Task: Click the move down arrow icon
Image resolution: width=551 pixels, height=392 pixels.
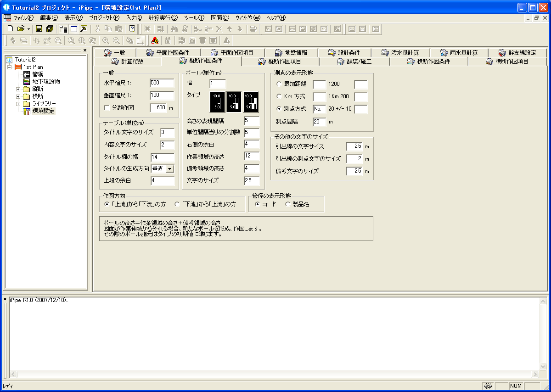Action: tap(239, 28)
